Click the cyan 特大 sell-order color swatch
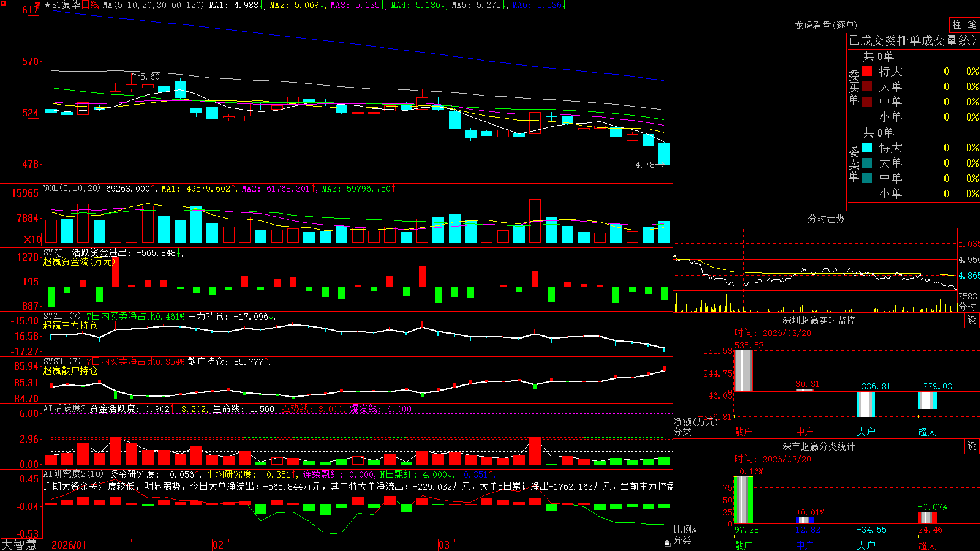 (x=867, y=148)
